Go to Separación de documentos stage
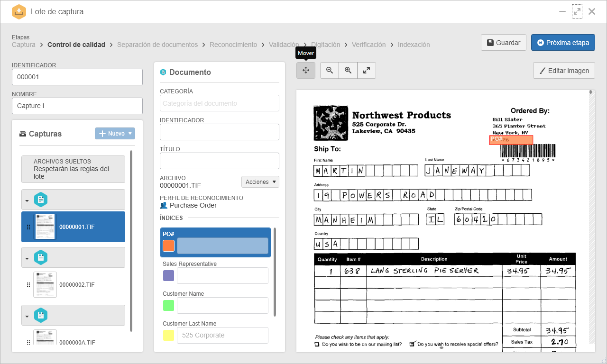This screenshot has width=607, height=364. click(157, 45)
